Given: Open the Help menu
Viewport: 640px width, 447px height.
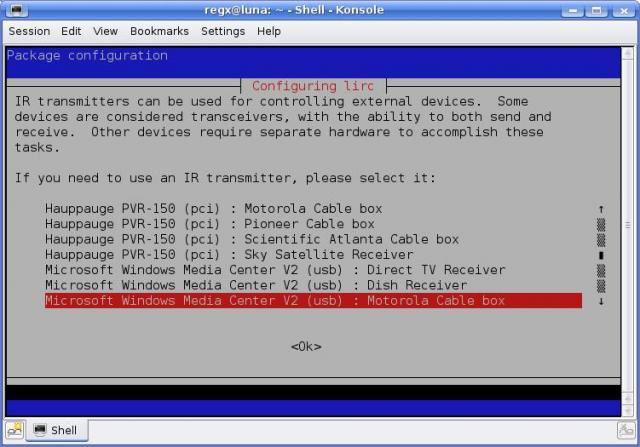Looking at the screenshot, I should 269,31.
